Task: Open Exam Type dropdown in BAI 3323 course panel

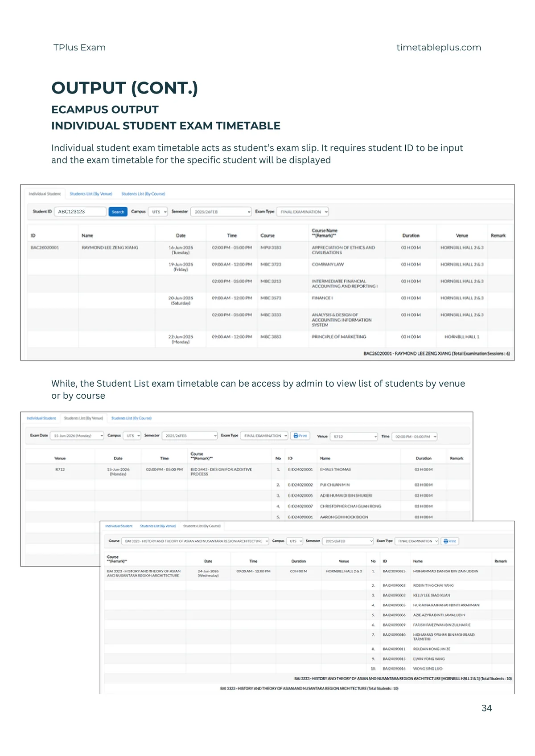Action: 417,541
